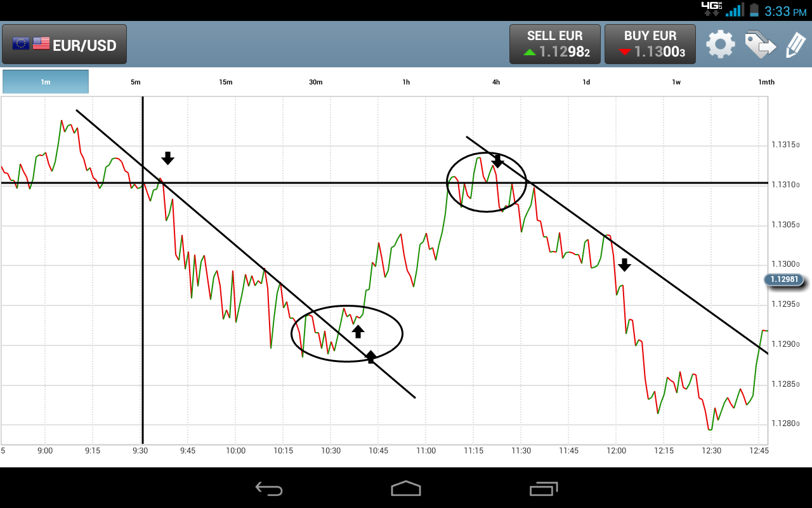Screen dimensions: 812x508
Task: Click the 1.12900 price axis label
Action: (785, 344)
